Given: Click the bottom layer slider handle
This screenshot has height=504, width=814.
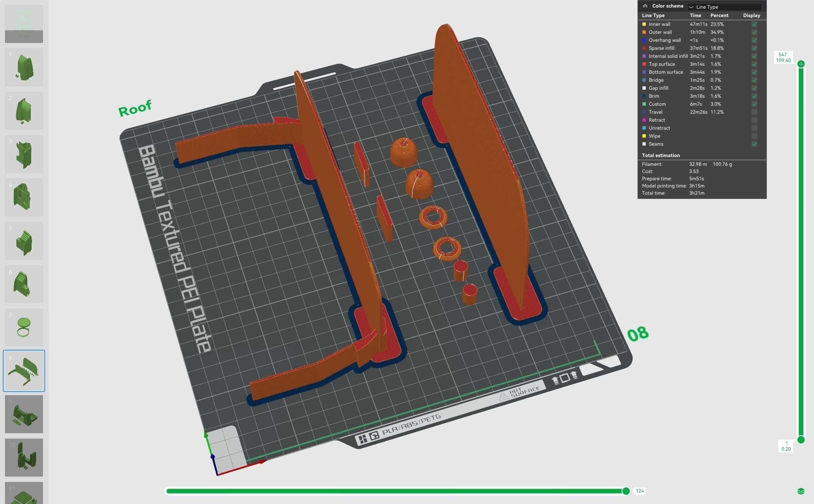Looking at the screenshot, I should [x=801, y=440].
